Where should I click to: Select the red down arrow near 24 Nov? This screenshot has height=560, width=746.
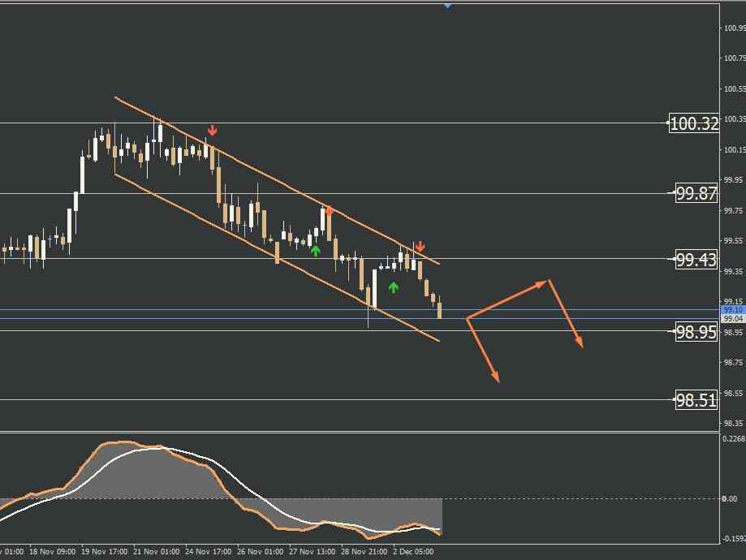tap(212, 130)
